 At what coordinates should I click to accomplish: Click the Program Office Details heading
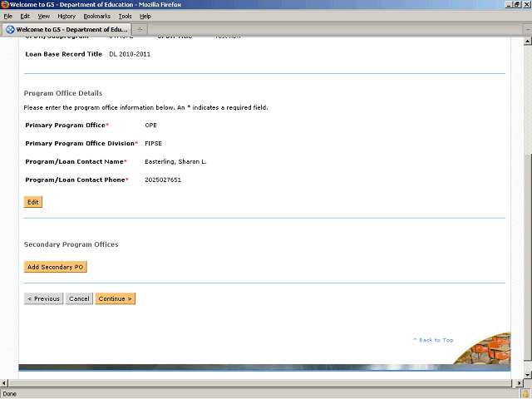[x=63, y=93]
